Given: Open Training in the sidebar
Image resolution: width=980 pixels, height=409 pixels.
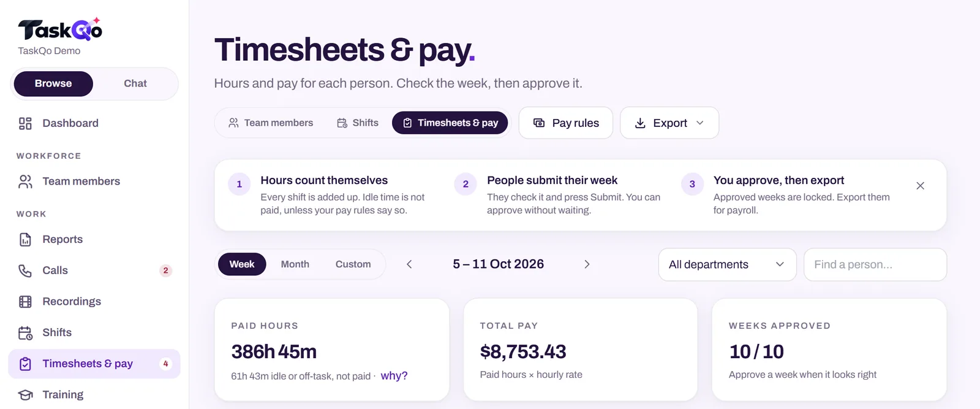Looking at the screenshot, I should click(94, 395).
